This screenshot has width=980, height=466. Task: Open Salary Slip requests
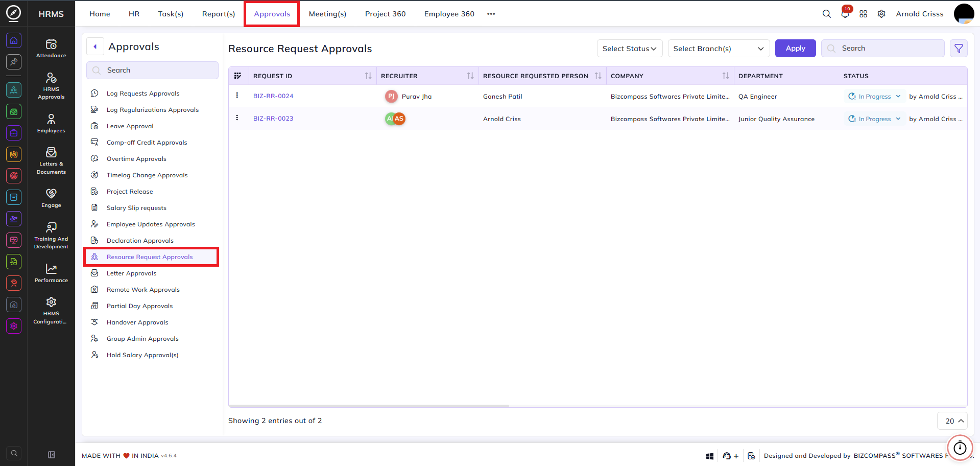point(136,208)
